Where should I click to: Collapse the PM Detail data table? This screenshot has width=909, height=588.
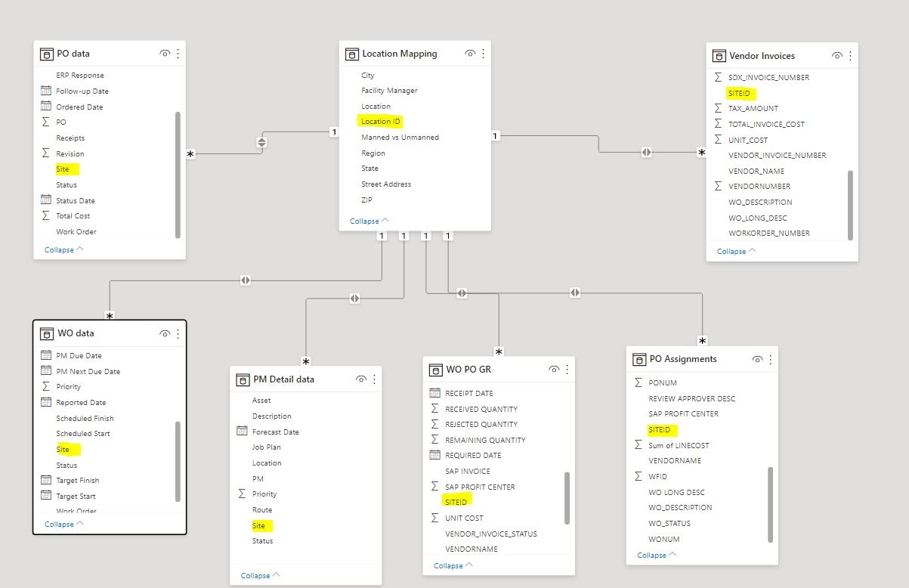pyautogui.click(x=261, y=575)
